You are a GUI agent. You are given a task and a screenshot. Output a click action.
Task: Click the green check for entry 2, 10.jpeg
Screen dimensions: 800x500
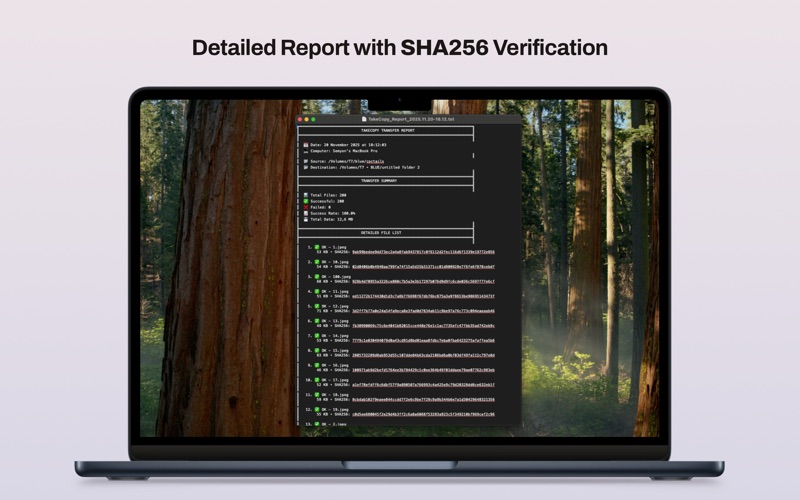click(x=317, y=262)
